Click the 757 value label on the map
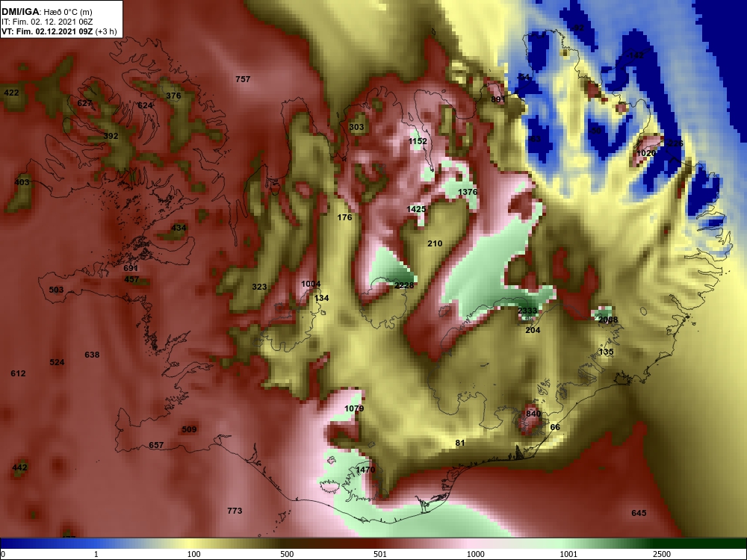747x560 pixels. (243, 79)
